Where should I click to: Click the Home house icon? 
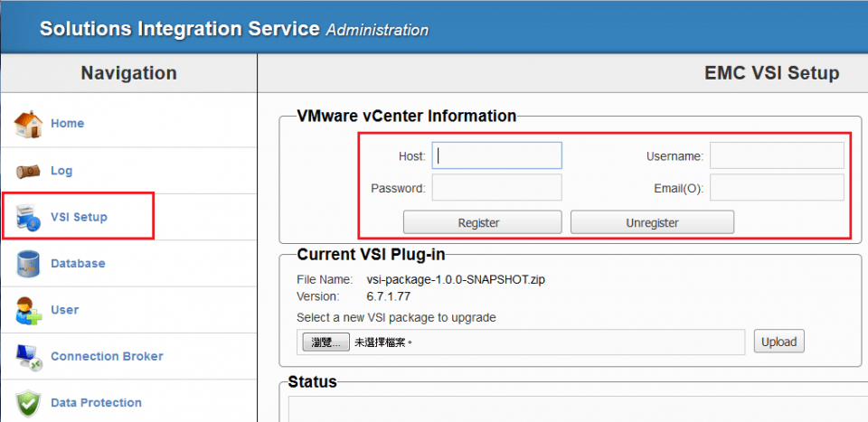click(x=28, y=124)
